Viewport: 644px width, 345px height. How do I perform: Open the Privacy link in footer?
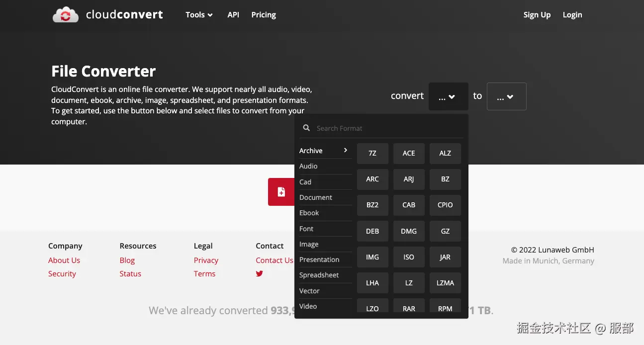(206, 260)
